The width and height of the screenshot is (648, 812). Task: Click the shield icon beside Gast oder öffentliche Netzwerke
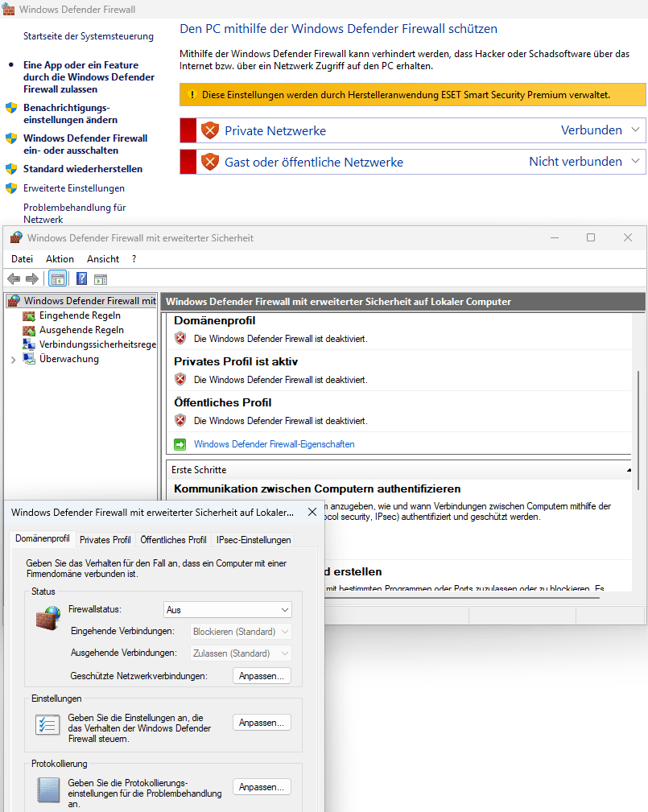pos(210,162)
